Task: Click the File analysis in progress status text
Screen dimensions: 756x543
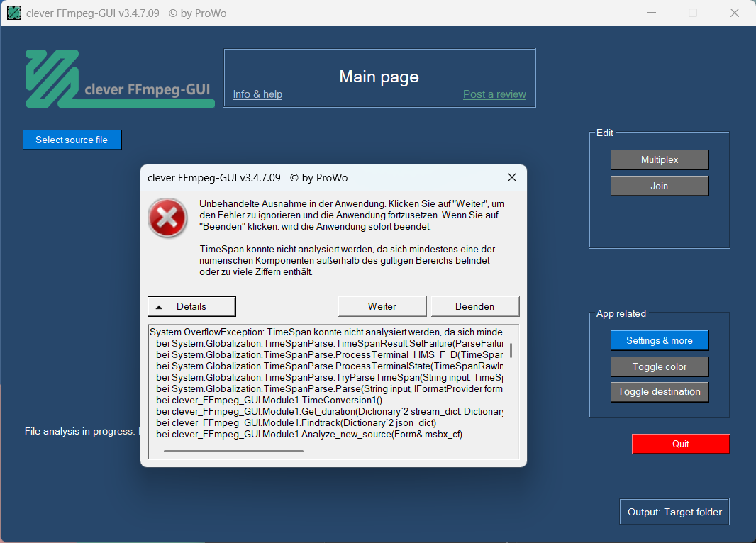Action: pyautogui.click(x=82, y=431)
